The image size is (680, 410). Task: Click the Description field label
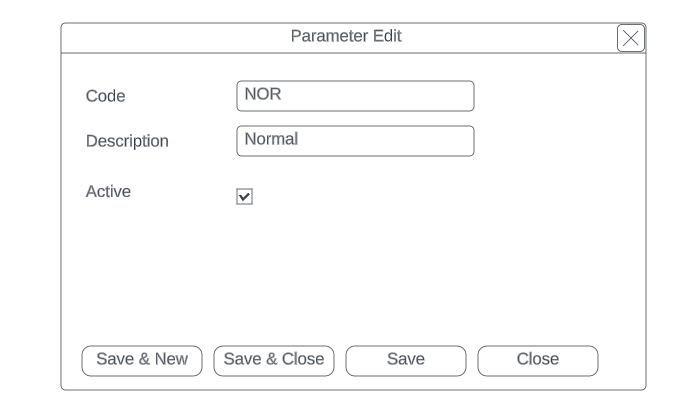(x=127, y=142)
